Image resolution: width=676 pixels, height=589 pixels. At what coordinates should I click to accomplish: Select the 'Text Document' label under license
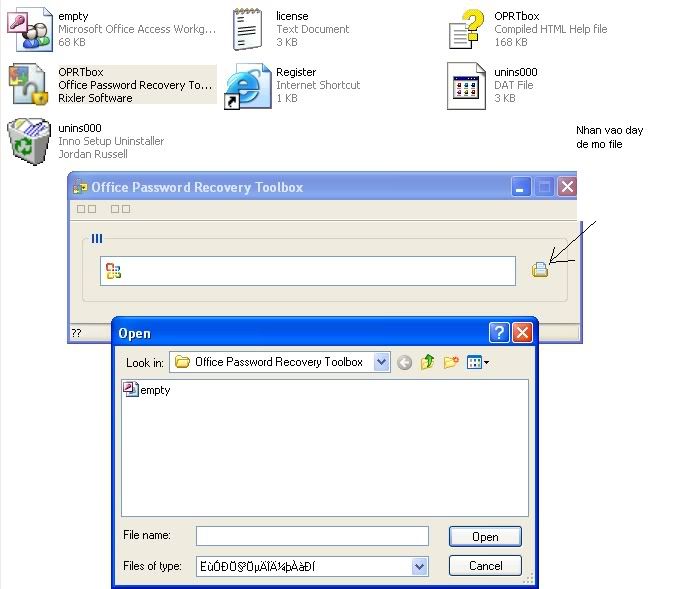click(313, 29)
